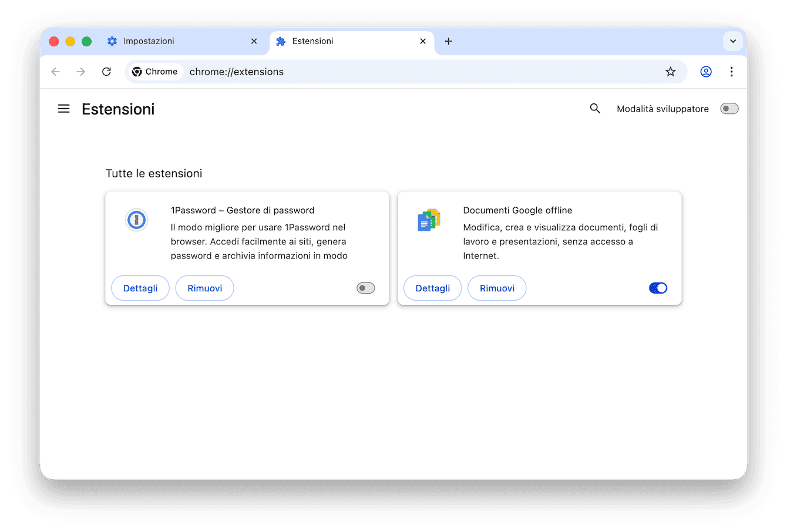Open a new tab with plus icon
Viewport: 787px width, 532px height.
(x=448, y=41)
